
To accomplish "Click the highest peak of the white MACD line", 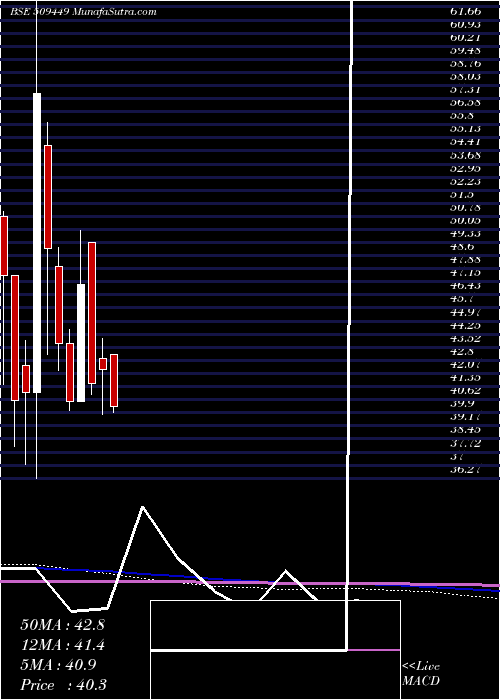I will click(x=142, y=507).
